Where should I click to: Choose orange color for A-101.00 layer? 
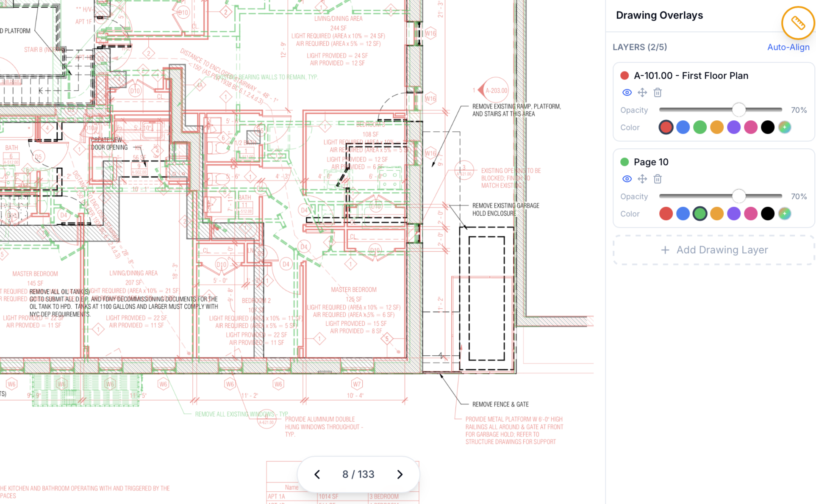717,127
